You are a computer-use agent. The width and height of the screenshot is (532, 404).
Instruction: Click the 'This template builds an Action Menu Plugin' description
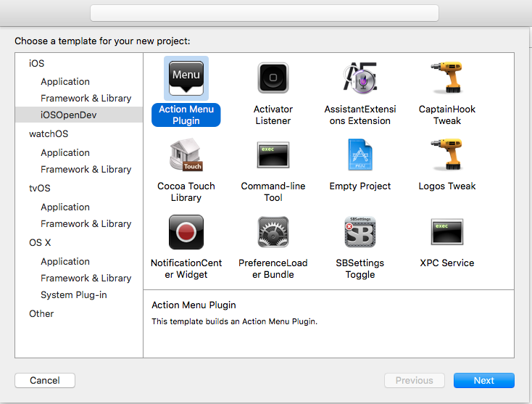point(234,321)
